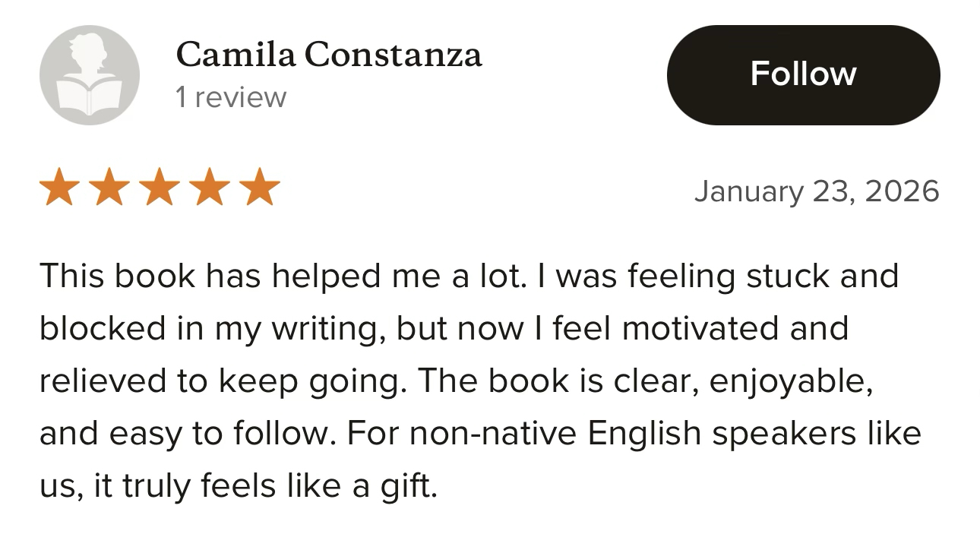Select the third rating star
Screen dimensions: 980x553
160,188
